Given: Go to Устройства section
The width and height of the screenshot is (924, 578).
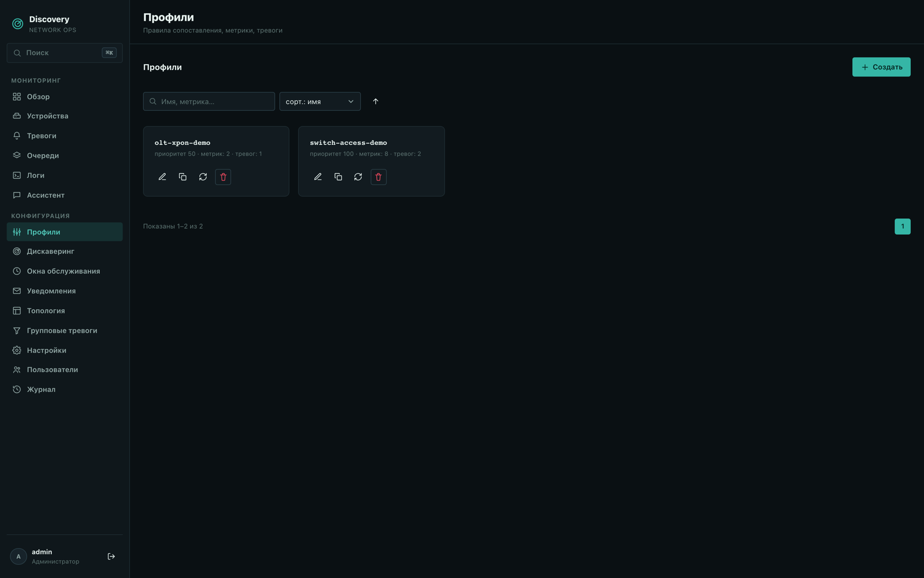Looking at the screenshot, I should (65, 116).
